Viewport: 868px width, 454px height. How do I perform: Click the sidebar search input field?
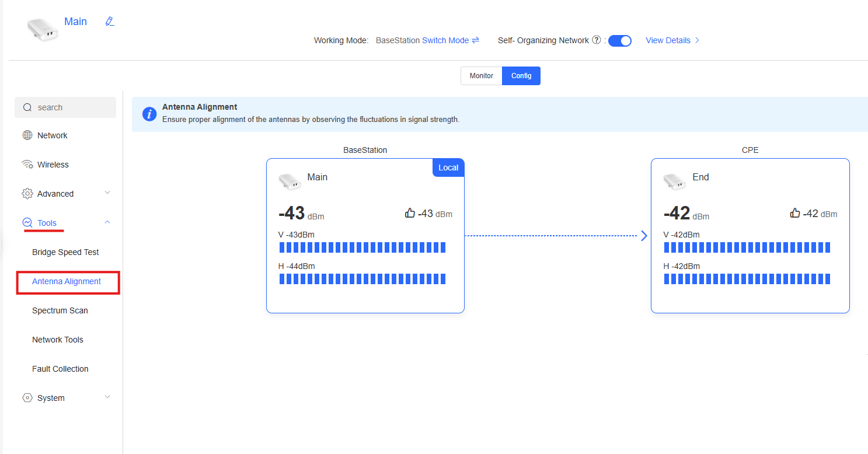click(65, 107)
